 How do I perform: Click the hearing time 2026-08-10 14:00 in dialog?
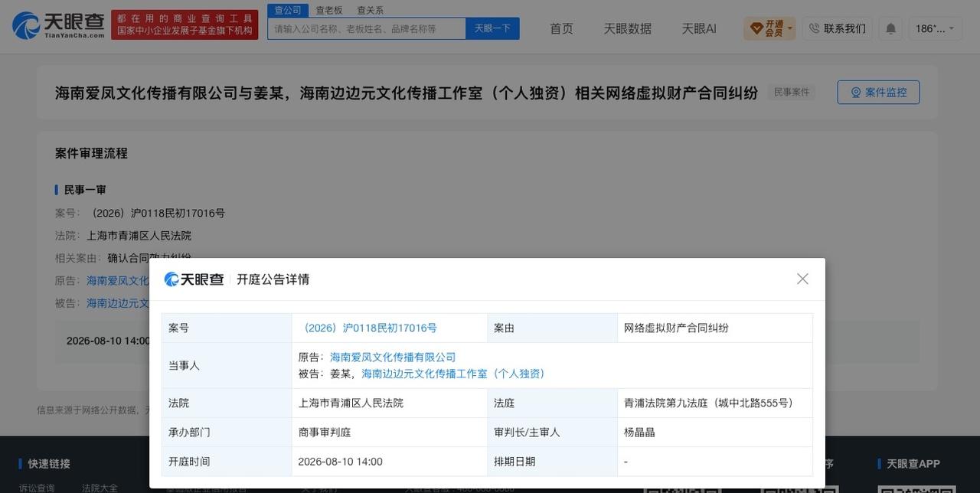point(341,462)
